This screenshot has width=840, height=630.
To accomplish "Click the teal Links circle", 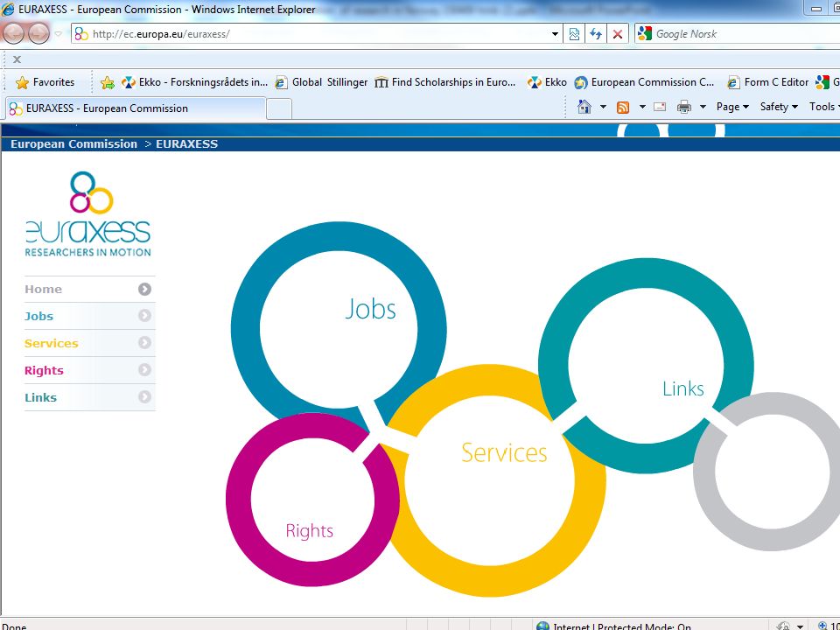I will pos(646,366).
